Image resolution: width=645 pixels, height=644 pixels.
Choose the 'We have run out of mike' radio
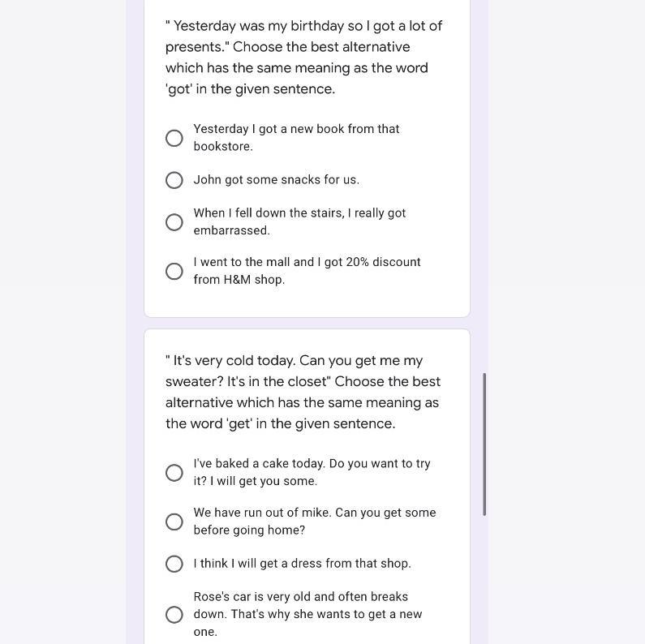click(174, 522)
